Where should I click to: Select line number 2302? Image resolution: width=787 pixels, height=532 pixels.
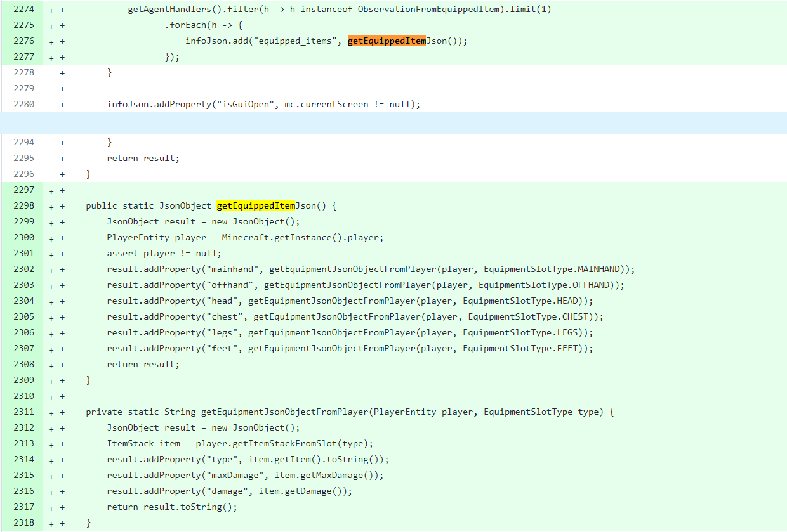[23, 269]
